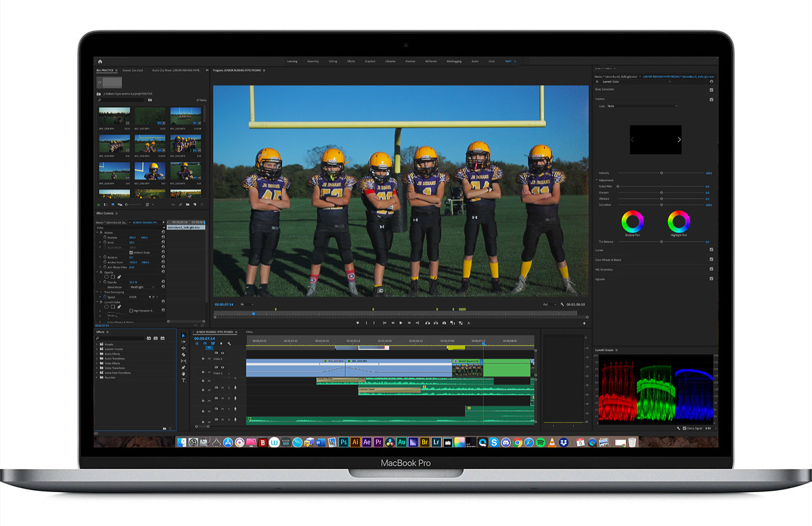Open the Source (no clips) tab
812x526 pixels.
click(x=133, y=70)
